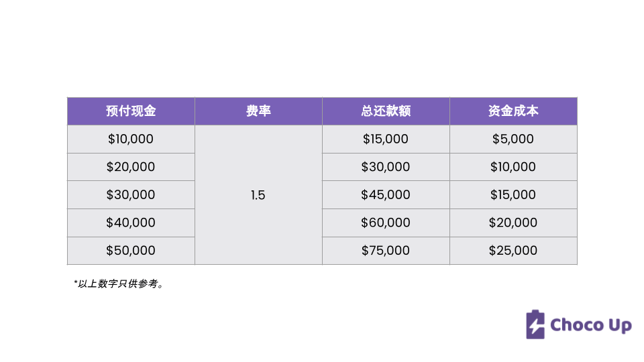Screen dimensions: 644x362
Task: Select the 资金成本 column header
Action: click(x=513, y=111)
